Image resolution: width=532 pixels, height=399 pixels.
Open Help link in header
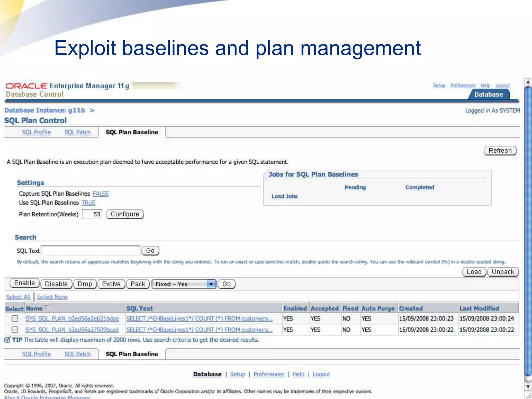point(485,85)
